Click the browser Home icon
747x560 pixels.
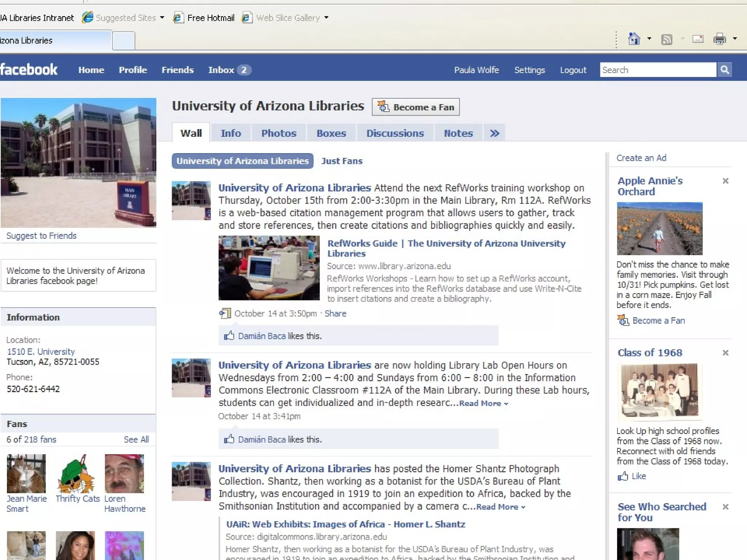(634, 39)
